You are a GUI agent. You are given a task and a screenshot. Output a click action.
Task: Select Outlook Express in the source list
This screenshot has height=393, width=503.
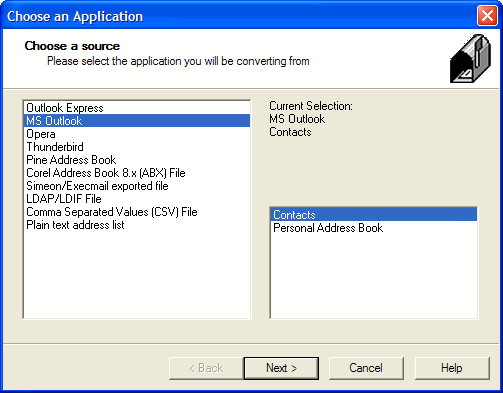(137, 108)
